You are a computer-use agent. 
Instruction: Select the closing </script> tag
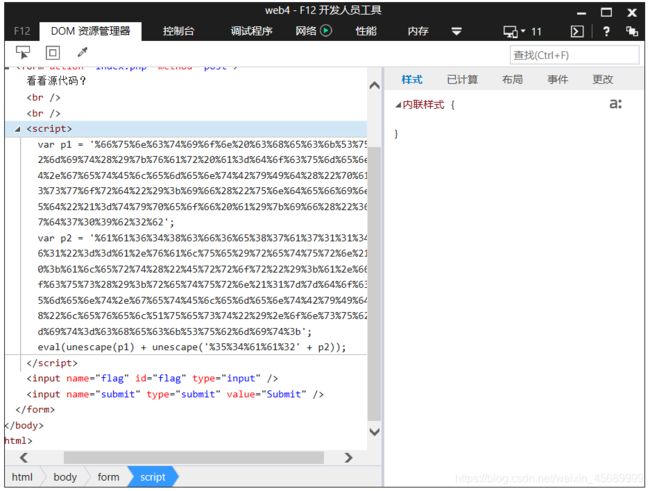[x=52, y=363]
